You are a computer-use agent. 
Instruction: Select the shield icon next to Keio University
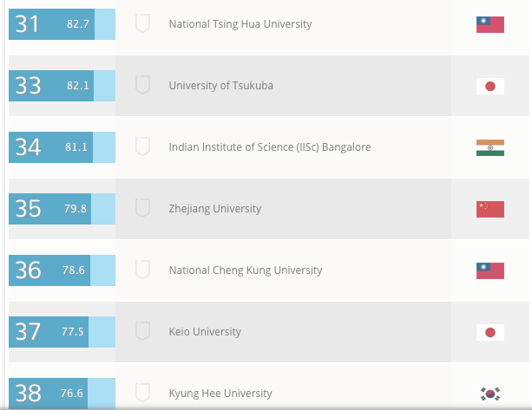(143, 332)
